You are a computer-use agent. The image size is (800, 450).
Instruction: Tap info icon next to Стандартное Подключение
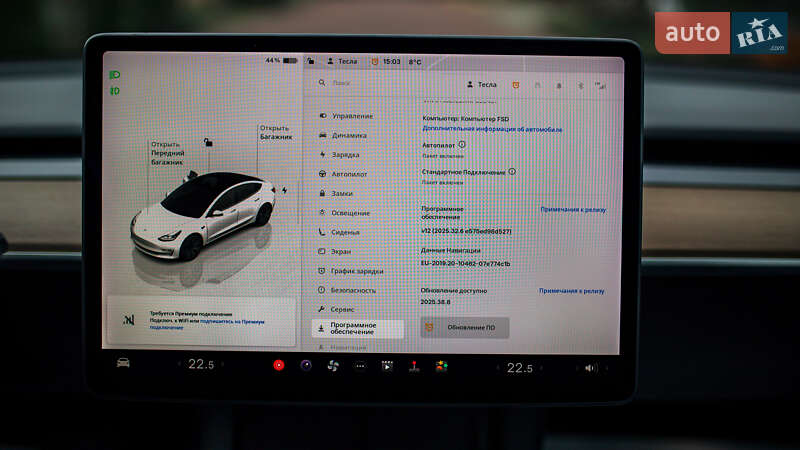(x=512, y=171)
